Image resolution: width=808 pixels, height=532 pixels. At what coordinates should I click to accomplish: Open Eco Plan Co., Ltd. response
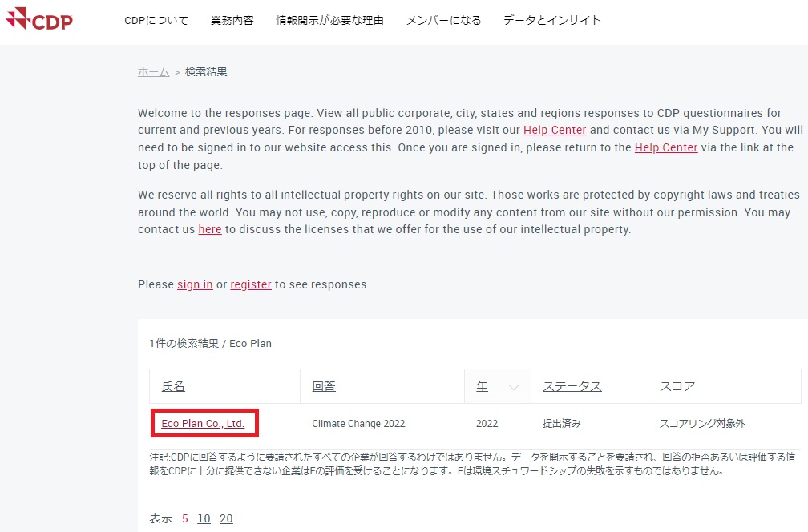point(203,423)
